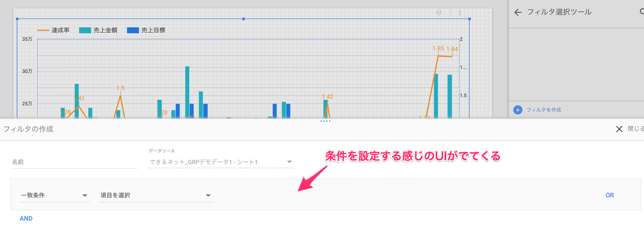Image resolution: width=644 pixels, height=233 pixels.
Task: Click the 25万 axis label
Action: click(27, 103)
